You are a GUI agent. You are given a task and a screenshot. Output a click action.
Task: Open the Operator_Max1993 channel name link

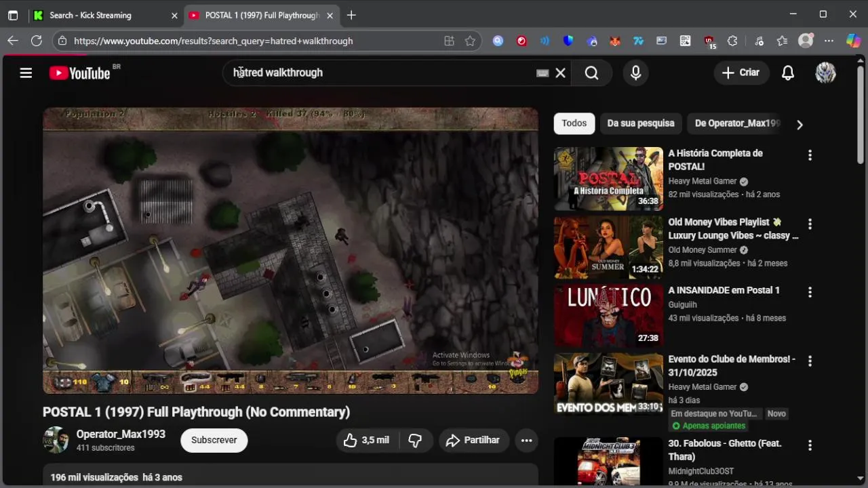pyautogui.click(x=121, y=434)
